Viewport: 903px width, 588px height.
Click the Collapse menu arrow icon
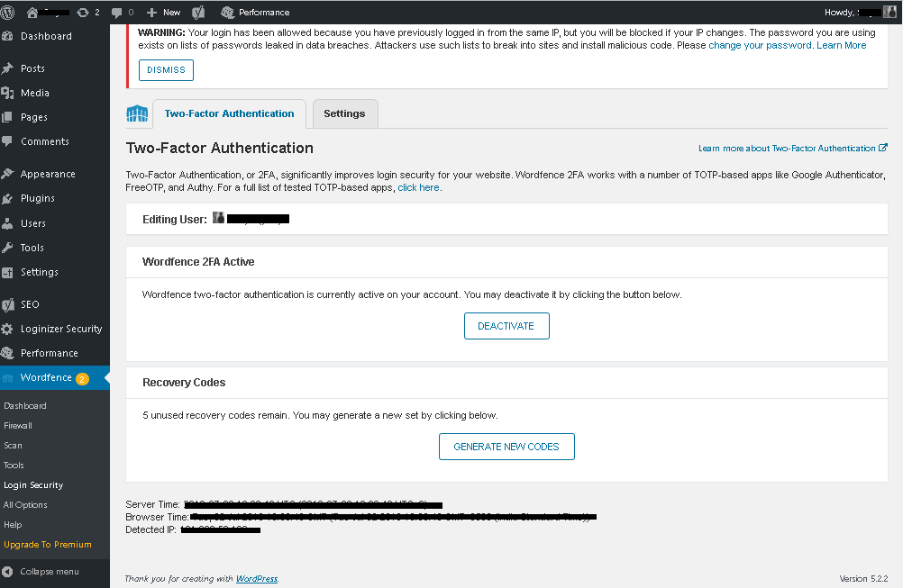pos(7,571)
